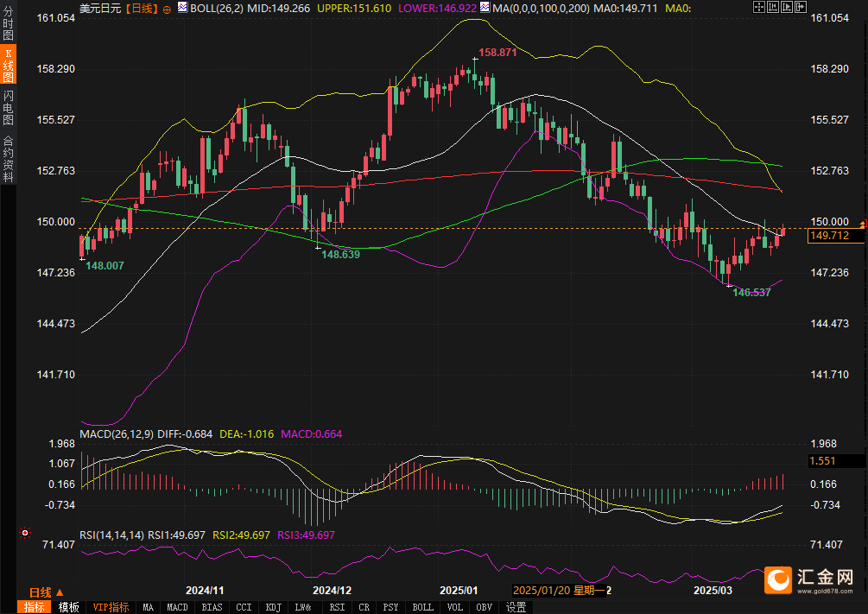
Task: Click the 148.639 low price annotation
Action: [340, 255]
